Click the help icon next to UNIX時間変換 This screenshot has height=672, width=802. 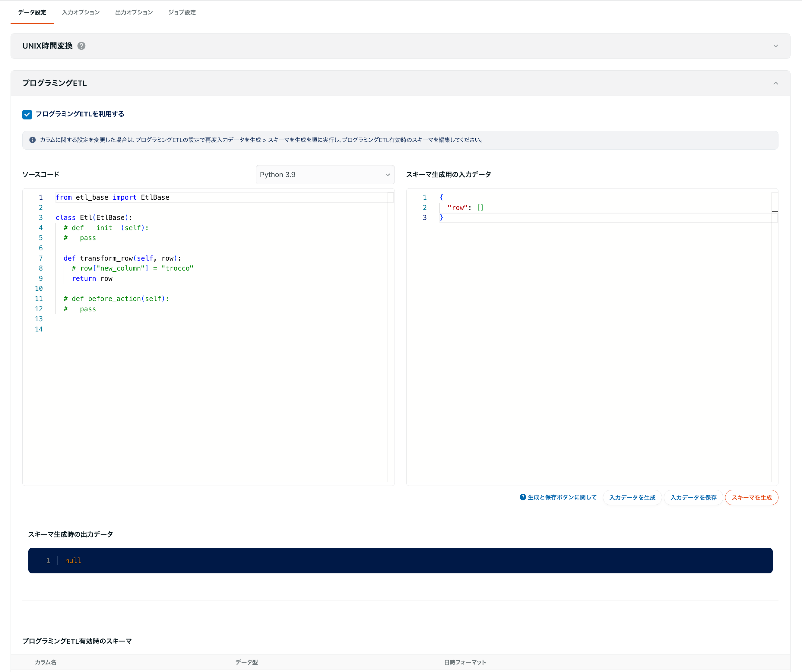[81, 46]
